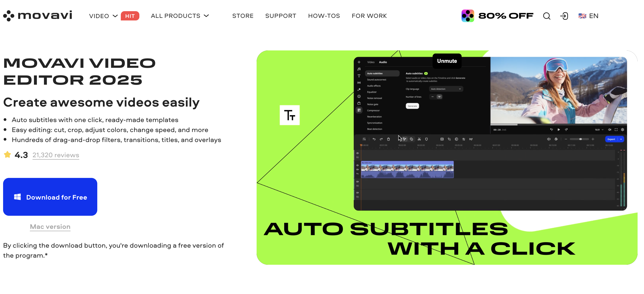Screen dimensions: 644x294
Task: Click the Movavi logo in the header
Action: 38,15
